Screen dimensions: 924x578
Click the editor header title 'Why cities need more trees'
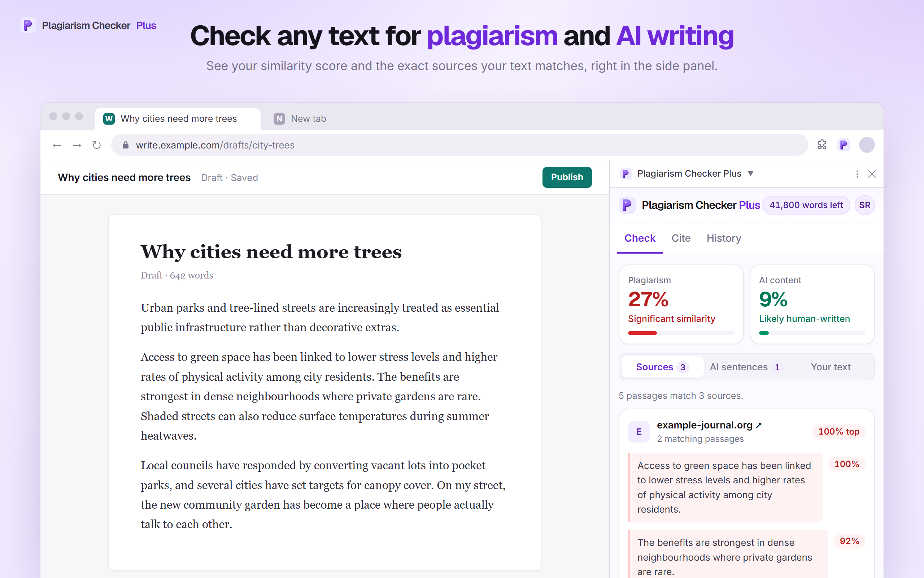tap(124, 177)
